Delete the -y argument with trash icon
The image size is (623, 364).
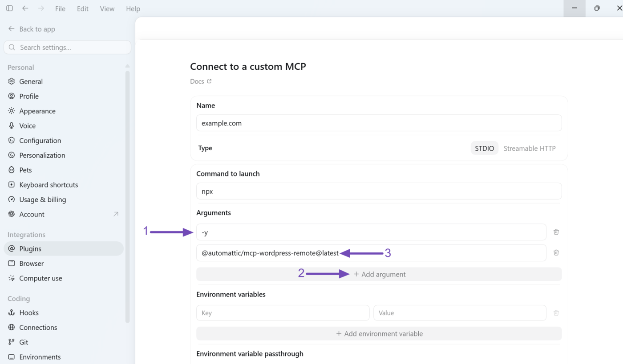point(556,232)
